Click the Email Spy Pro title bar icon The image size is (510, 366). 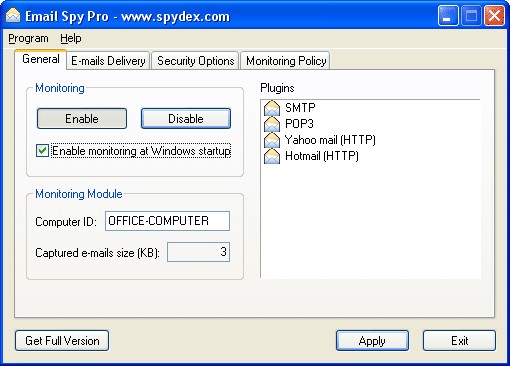13,16
